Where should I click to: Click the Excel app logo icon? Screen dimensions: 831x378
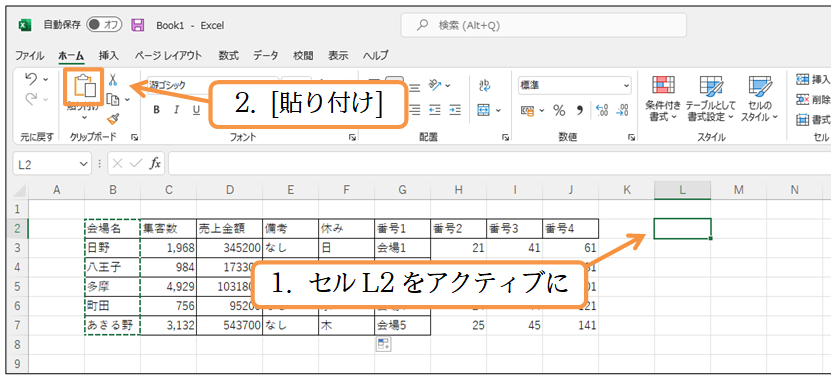click(24, 25)
